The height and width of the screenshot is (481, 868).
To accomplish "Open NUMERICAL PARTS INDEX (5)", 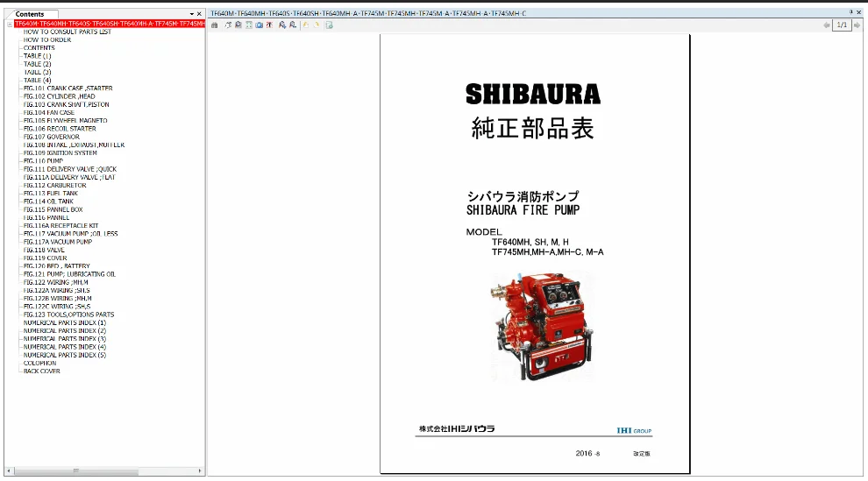I will [x=65, y=355].
